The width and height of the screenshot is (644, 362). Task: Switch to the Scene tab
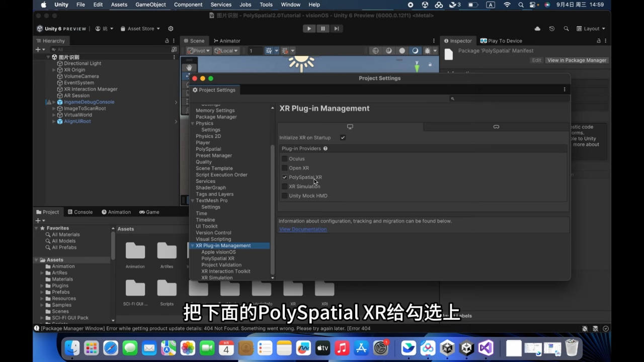tap(194, 41)
